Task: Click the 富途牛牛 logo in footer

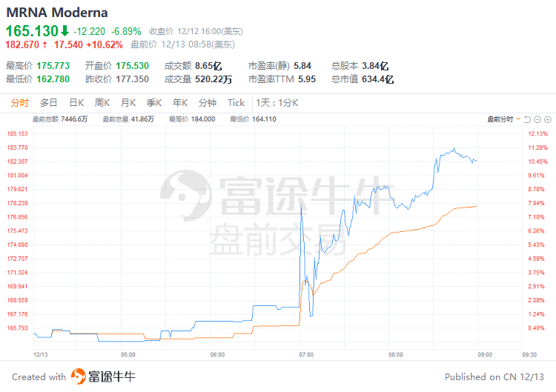Action: pyautogui.click(x=103, y=376)
